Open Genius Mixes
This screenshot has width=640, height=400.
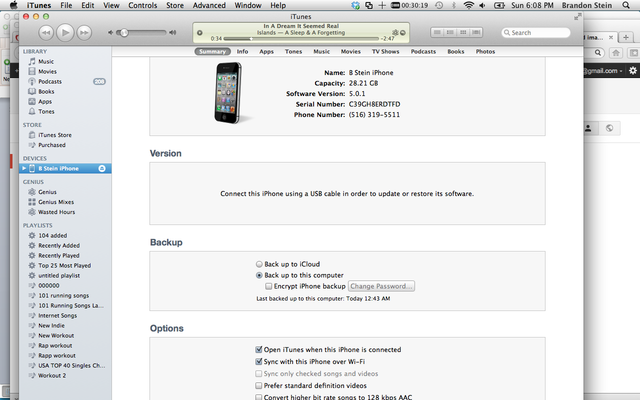click(x=56, y=202)
